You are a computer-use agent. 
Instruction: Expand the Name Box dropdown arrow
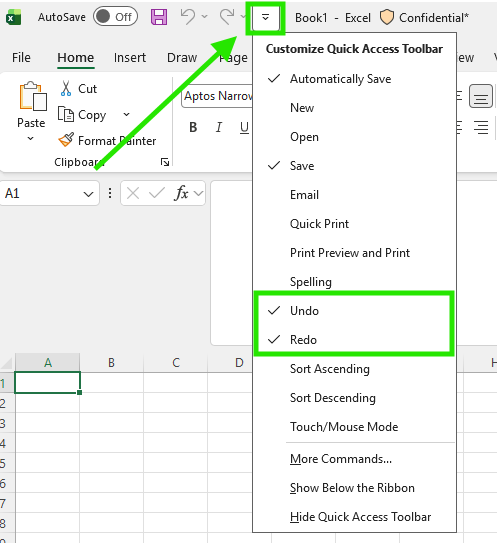click(88, 194)
